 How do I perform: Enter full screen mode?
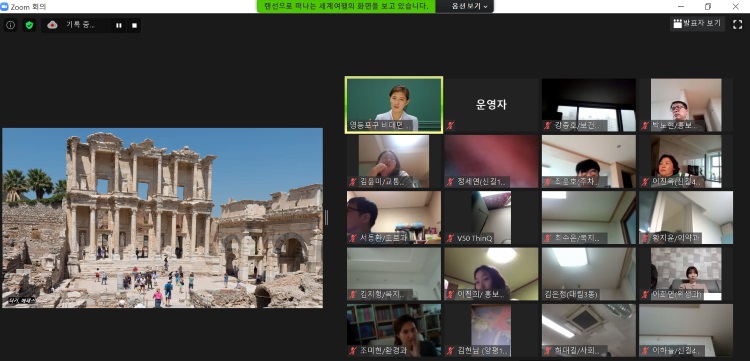(x=737, y=24)
